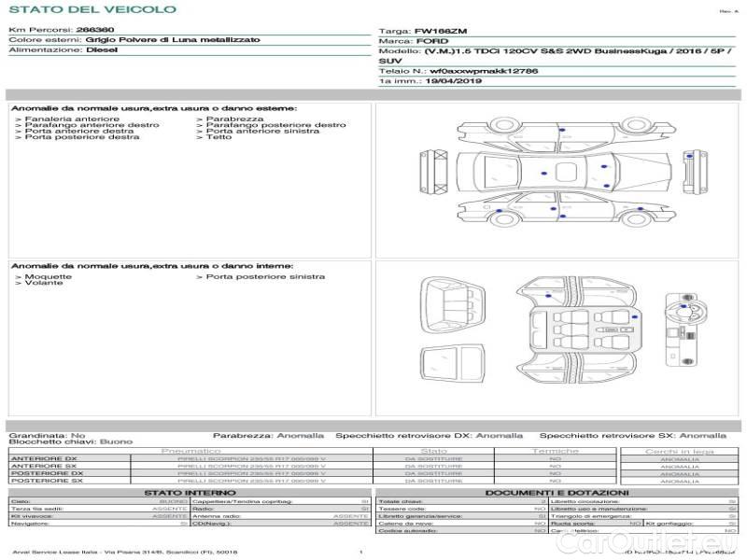Screen dimensions: 747x560
Task: Click the "Fanaleria anteriore" anomaly entry
Action: tap(72, 119)
